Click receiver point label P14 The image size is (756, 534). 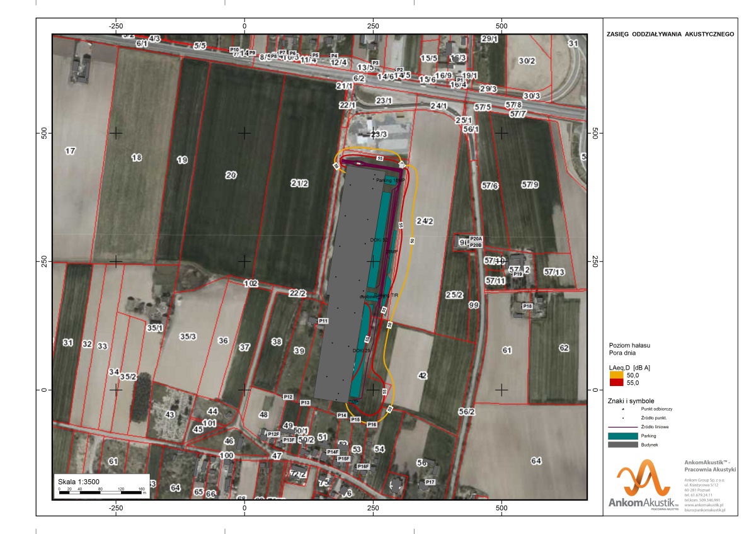tap(342, 416)
